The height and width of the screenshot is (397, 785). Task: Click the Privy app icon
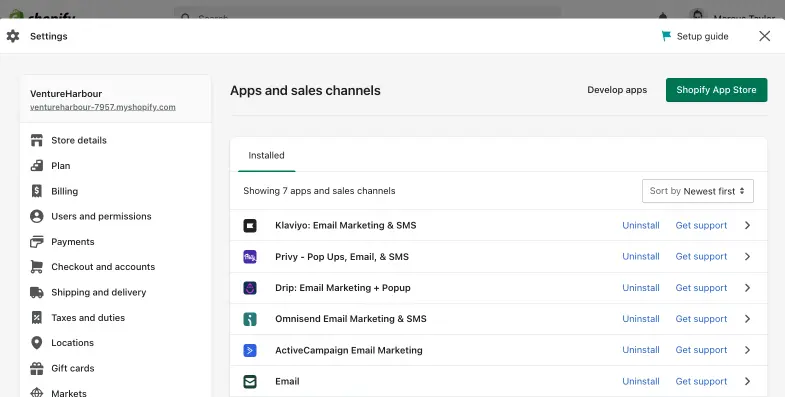(x=250, y=257)
